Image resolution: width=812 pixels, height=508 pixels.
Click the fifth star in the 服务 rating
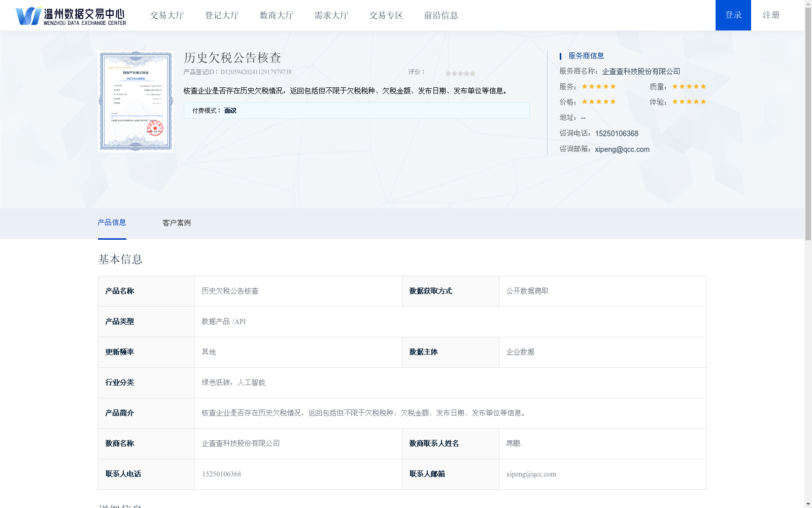tap(614, 86)
